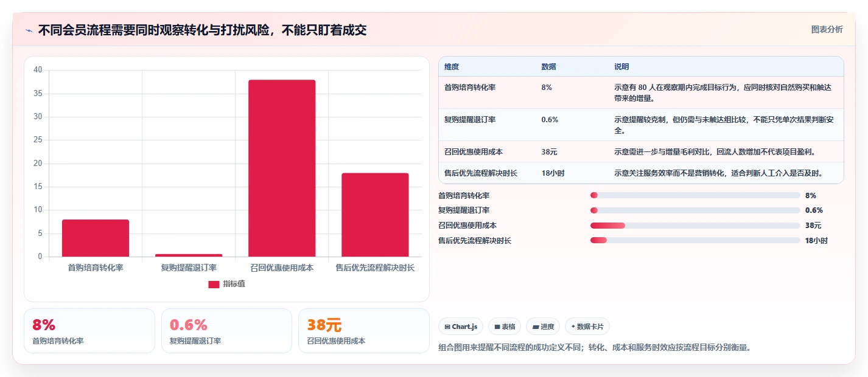Screen dimensions: 868x377
Task: Click the 首购培育转化率 bar in chart
Action: [x=96, y=238]
